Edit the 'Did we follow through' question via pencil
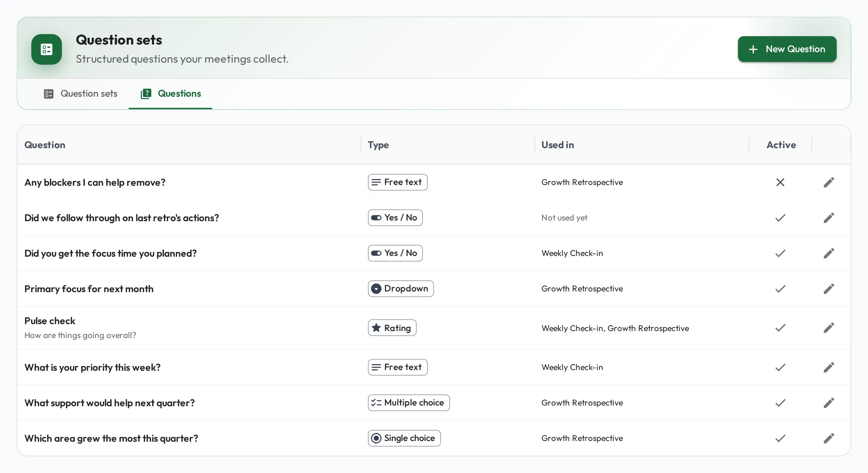The height and width of the screenshot is (473, 868). click(829, 218)
